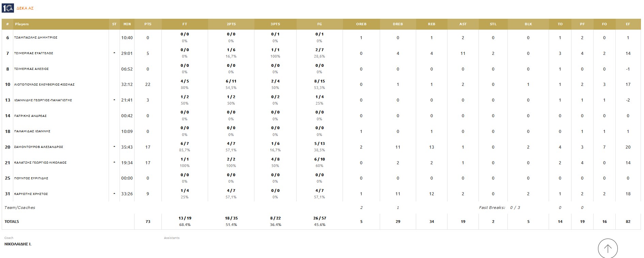Select player ΛΙΟΤΟΠΟΥΛΟΣ ΕΛΕΥΘΕΡΙΟΣ-ΚΟΣΜΑΣ
The height and width of the screenshot is (258, 644).
point(44,85)
